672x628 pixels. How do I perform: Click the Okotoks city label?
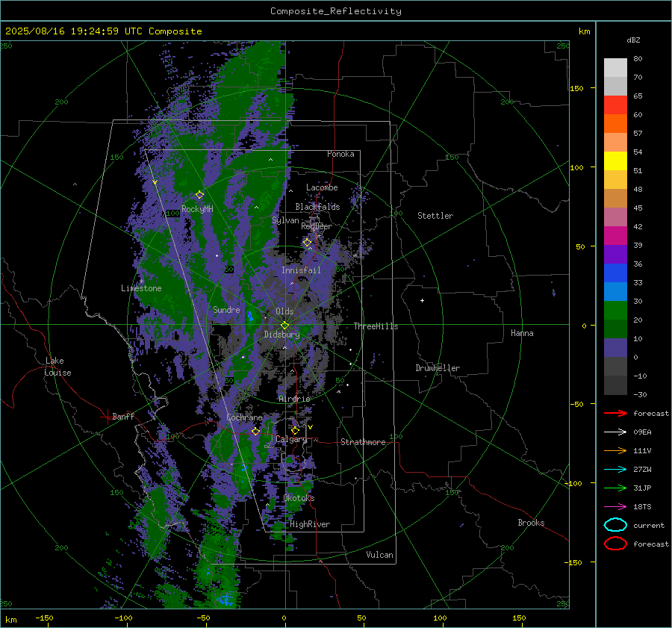(299, 498)
